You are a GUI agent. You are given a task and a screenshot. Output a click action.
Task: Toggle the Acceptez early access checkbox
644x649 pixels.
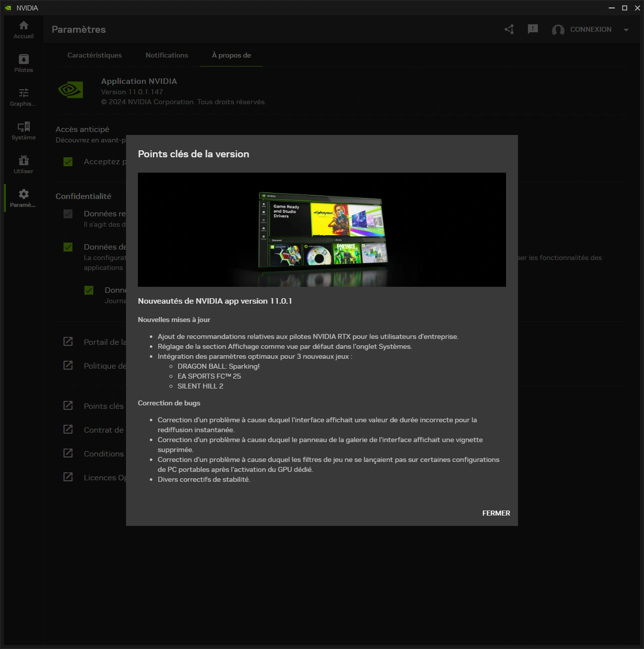coord(68,162)
